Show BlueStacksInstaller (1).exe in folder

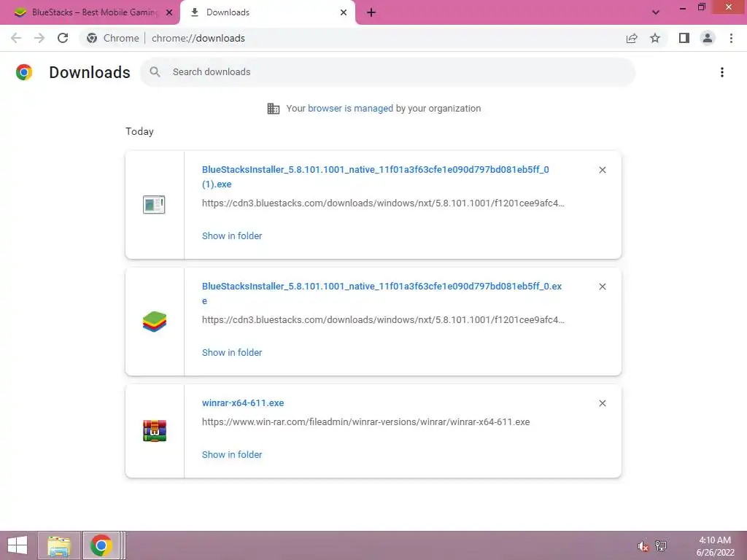click(232, 236)
